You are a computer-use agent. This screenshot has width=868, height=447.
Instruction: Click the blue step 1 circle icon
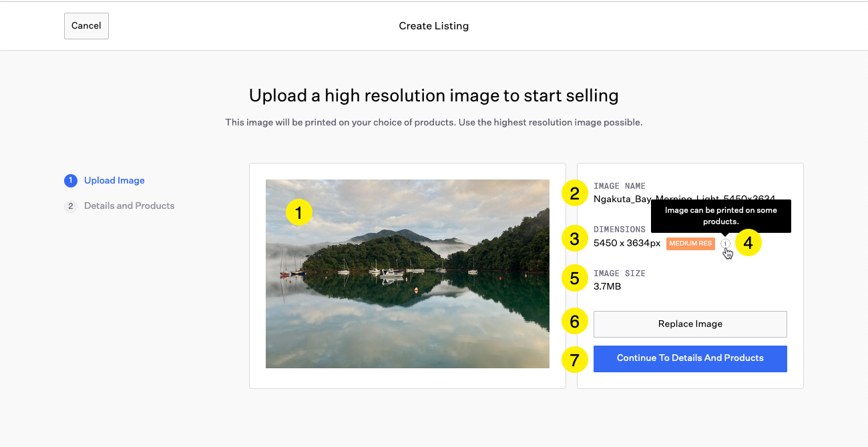pyautogui.click(x=70, y=181)
